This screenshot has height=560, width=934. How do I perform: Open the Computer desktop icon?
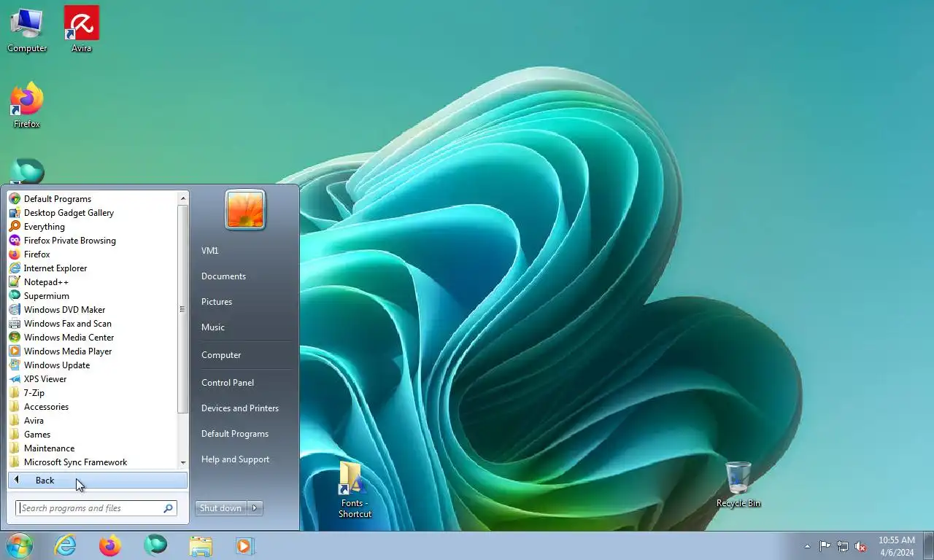(x=27, y=30)
